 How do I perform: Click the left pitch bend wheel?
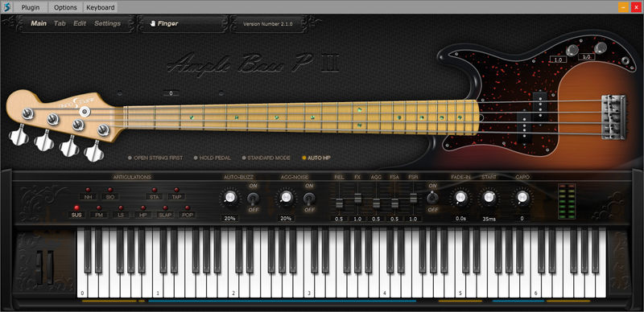coord(39,268)
